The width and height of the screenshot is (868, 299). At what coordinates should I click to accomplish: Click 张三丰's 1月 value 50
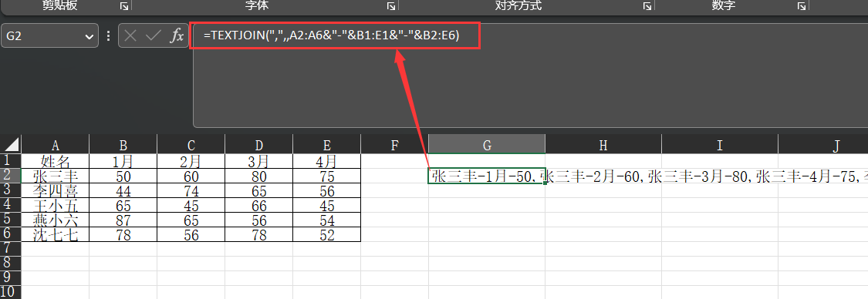tap(123, 176)
